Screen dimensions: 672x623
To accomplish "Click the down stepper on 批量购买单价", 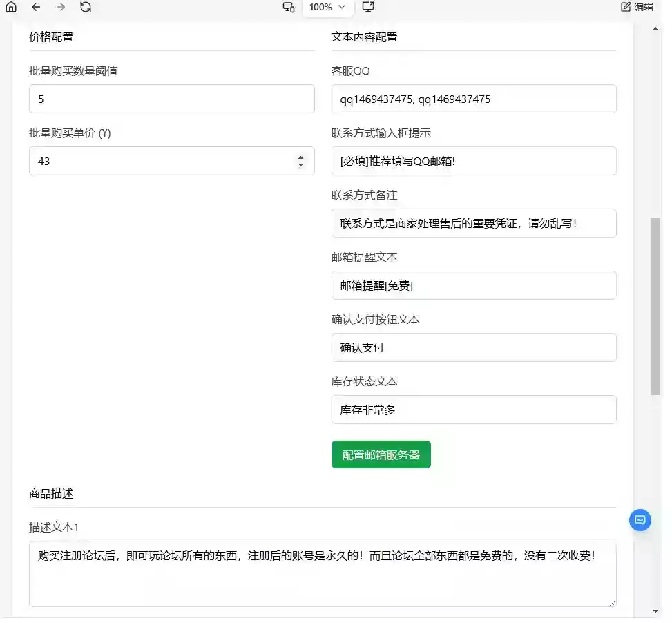I will click(x=300, y=164).
